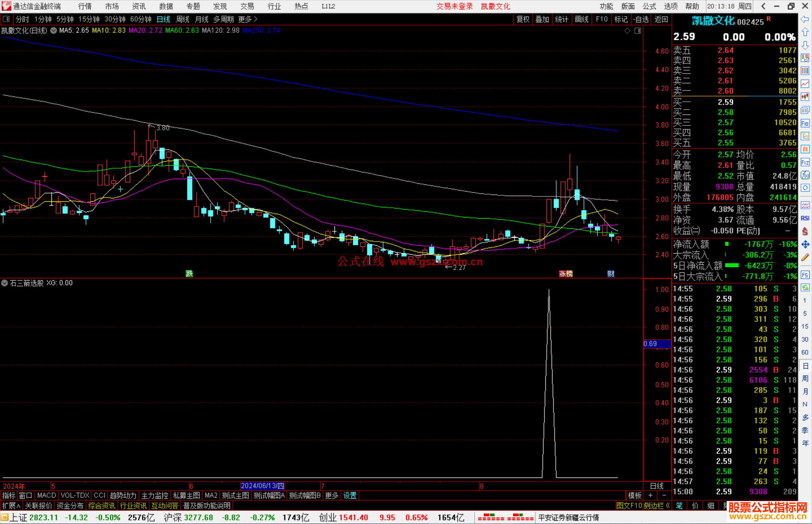Image resolution: width=812 pixels, height=524 pixels.
Task: Toggle the MA settings circle next to 凯撒文化(日线)
Action: point(53,30)
